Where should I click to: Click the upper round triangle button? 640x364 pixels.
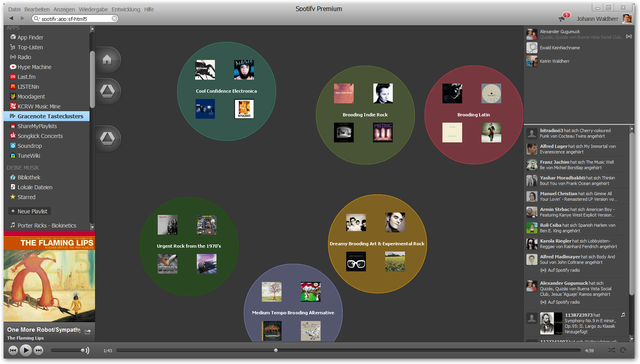coord(107,91)
